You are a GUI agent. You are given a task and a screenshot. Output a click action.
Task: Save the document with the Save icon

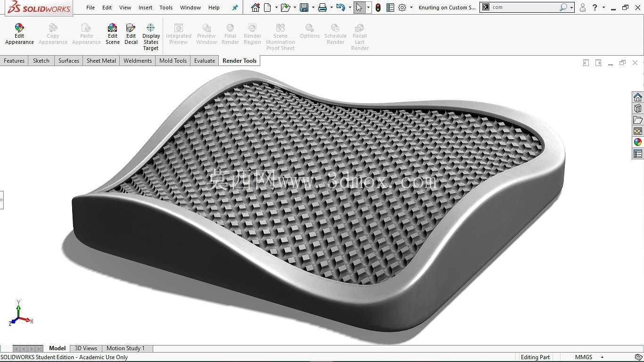pos(304,8)
